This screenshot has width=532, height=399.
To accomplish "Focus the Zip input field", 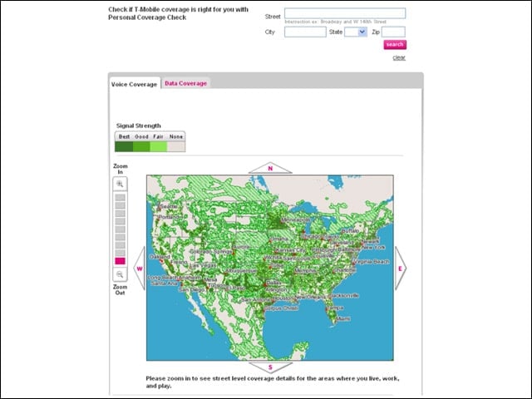I will click(393, 32).
